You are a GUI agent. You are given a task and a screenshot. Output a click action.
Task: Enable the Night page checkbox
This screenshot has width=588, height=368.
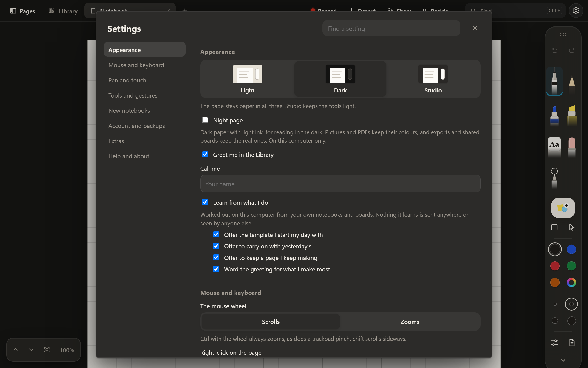pyautogui.click(x=205, y=120)
